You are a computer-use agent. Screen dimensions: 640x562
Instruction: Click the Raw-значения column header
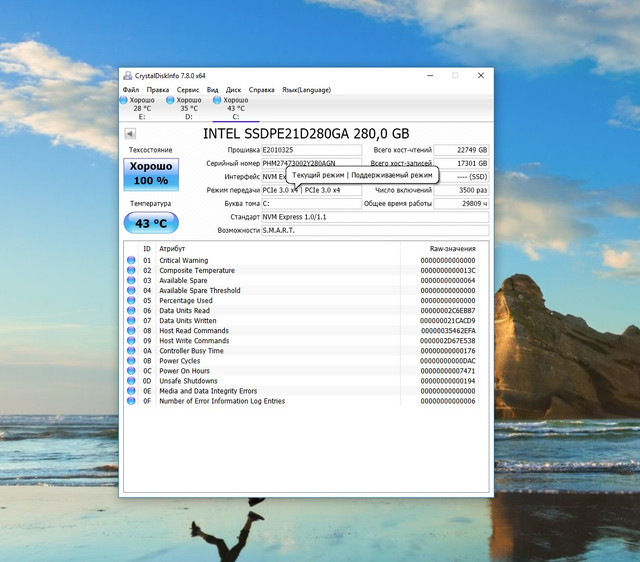[452, 249]
